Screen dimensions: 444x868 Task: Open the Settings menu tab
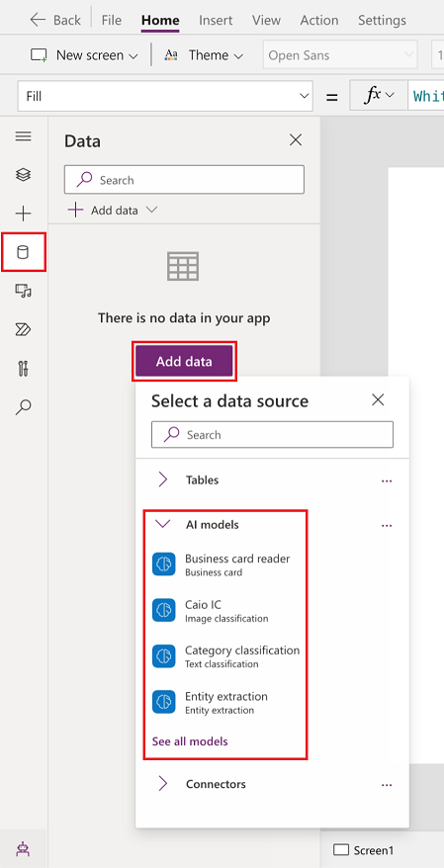pos(382,21)
